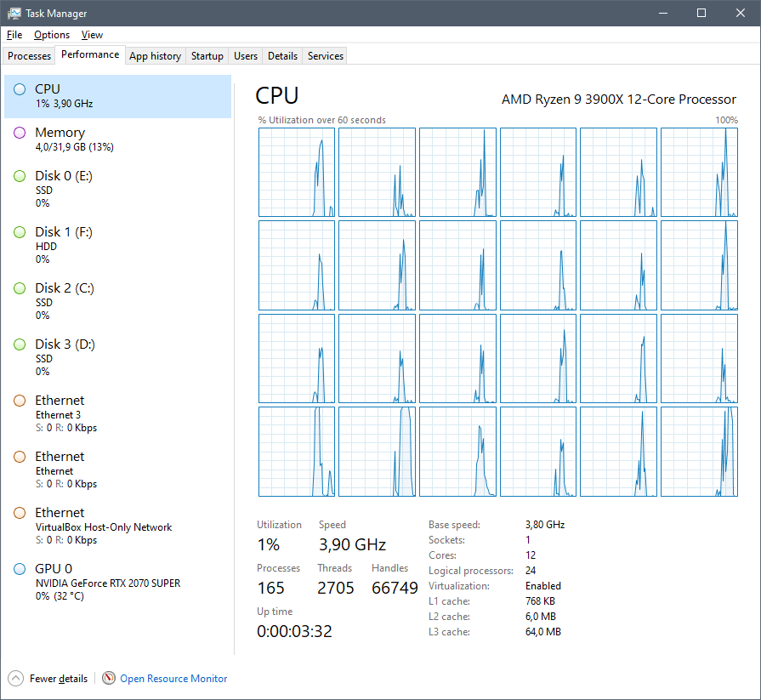The image size is (761, 700).
Task: Click the first logical processor graph
Action: tap(297, 173)
